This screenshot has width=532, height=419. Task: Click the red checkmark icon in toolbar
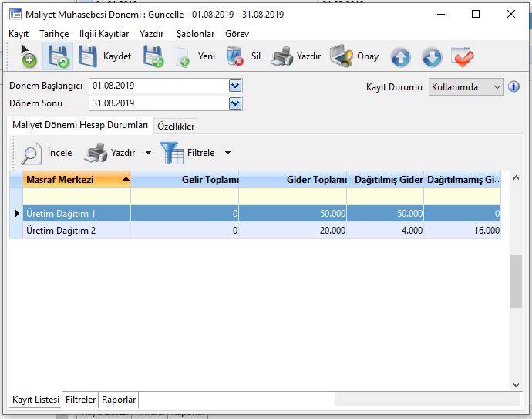click(x=463, y=57)
